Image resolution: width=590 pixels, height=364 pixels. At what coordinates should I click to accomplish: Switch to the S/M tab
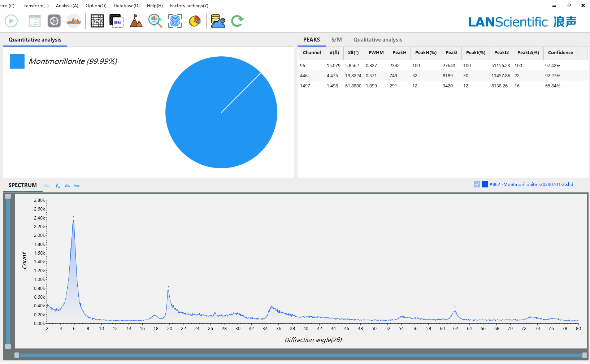pyautogui.click(x=336, y=40)
